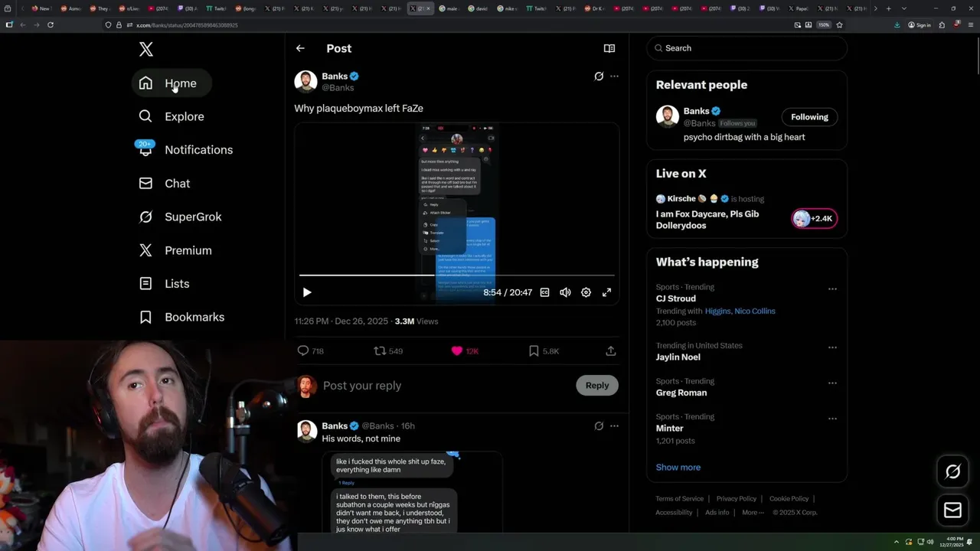This screenshot has height=551, width=980.
Task: Expand the More footer menu
Action: coord(753,513)
